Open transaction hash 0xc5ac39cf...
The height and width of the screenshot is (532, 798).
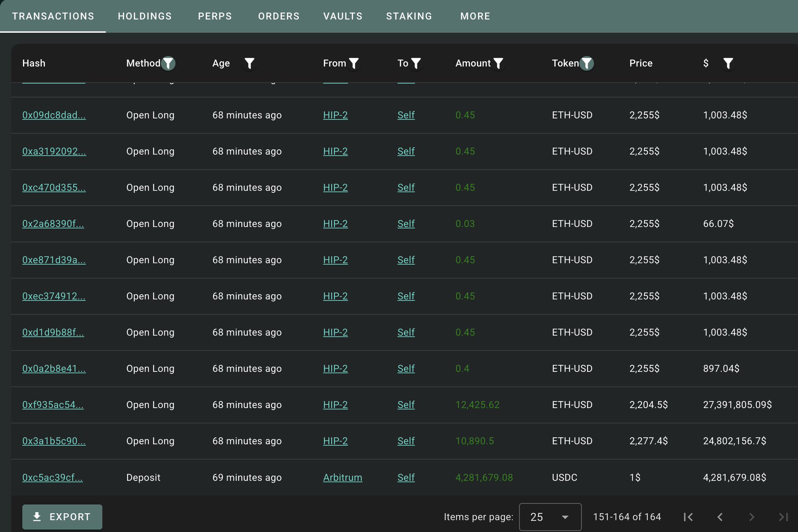pos(53,477)
